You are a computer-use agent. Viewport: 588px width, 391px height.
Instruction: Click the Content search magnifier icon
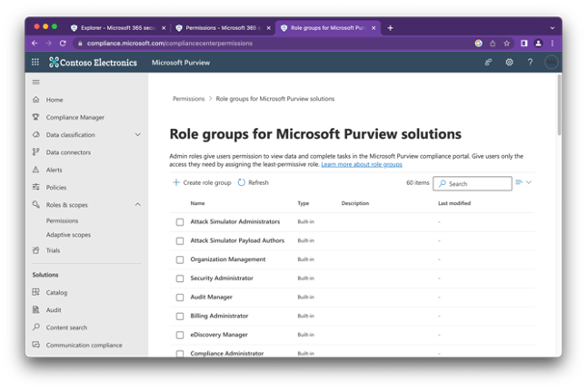click(36, 327)
